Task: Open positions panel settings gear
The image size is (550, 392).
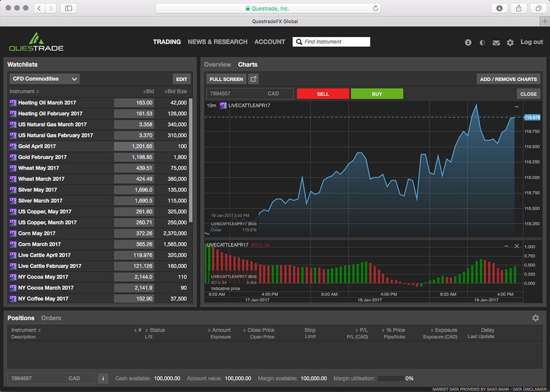Action: coord(535,318)
